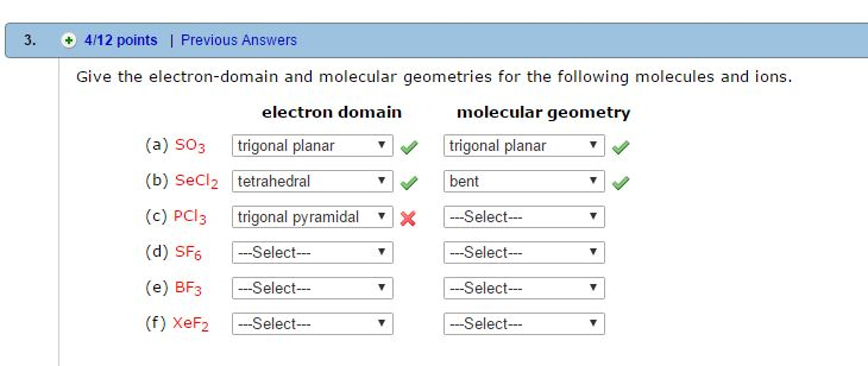
Task: Click the checkmark next to SeCl2 tetrahedral answer
Action: pyautogui.click(x=410, y=182)
